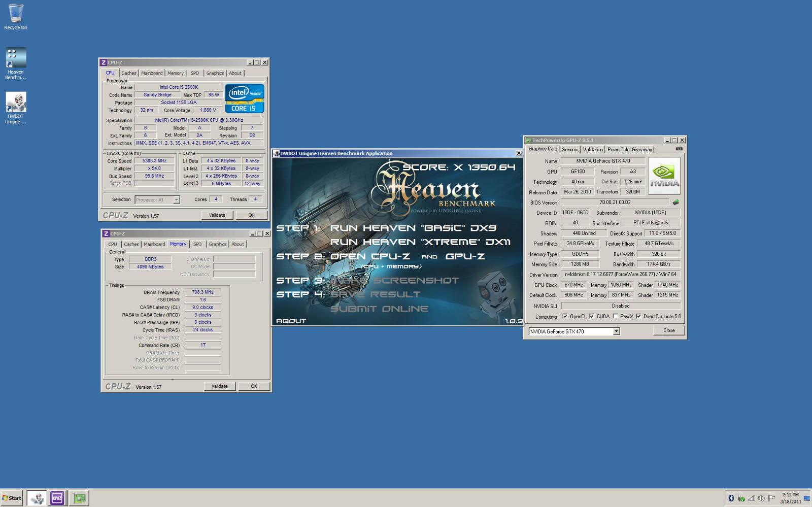Image resolution: width=812 pixels, height=507 pixels.
Task: Click Validate in upper CPU-Z window
Action: (217, 215)
